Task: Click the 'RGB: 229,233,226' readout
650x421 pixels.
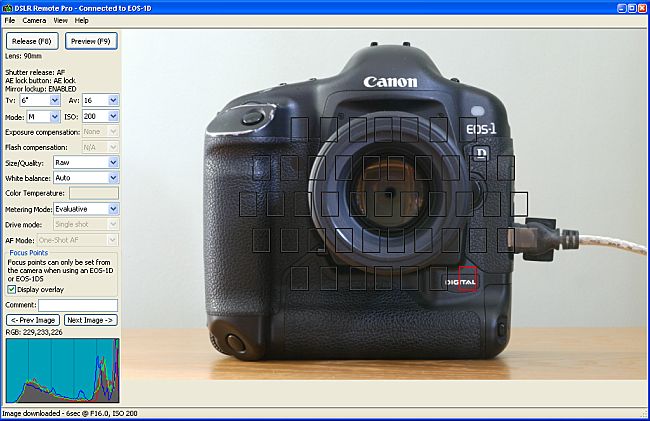Action: [x=34, y=332]
